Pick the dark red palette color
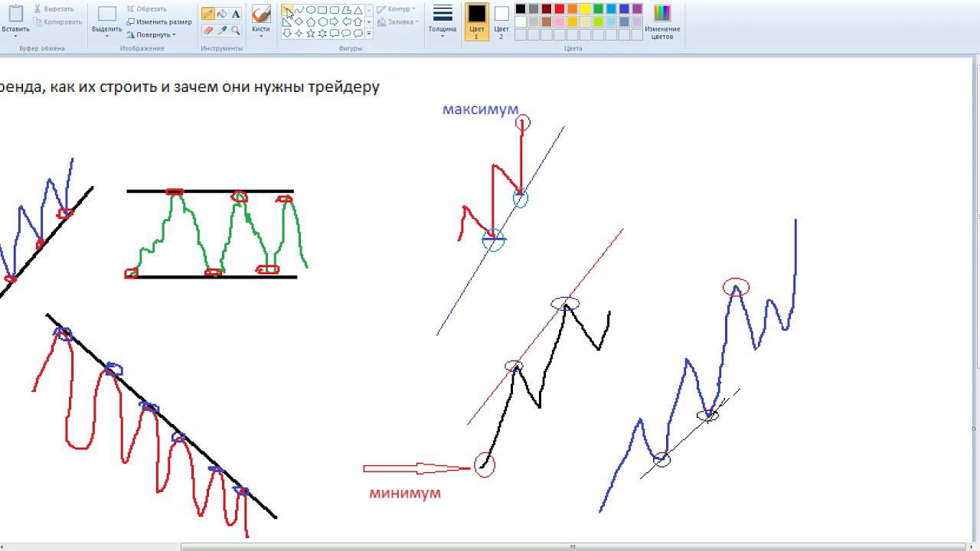This screenshot has height=551, width=980. [x=547, y=9]
